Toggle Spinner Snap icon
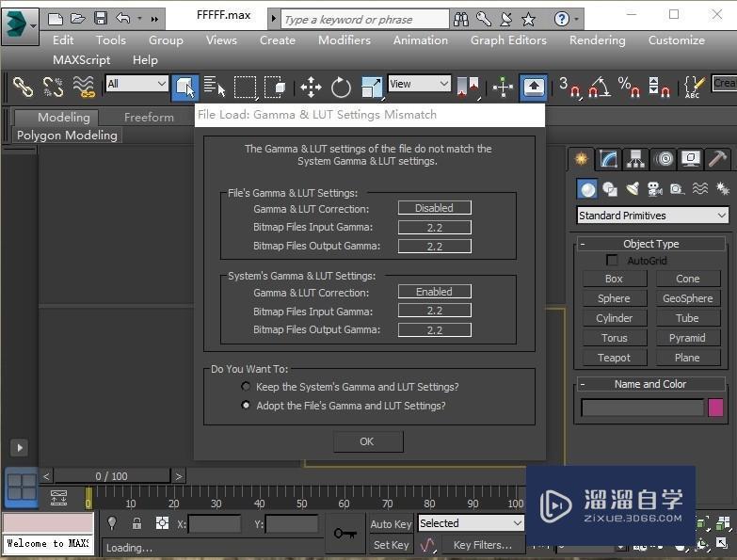This screenshot has width=737, height=560. tap(659, 88)
